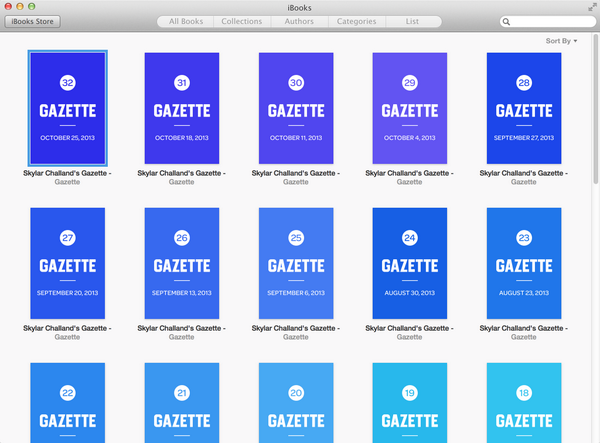600x443 pixels.
Task: Select Gazette issue 24 cover
Action: click(410, 263)
